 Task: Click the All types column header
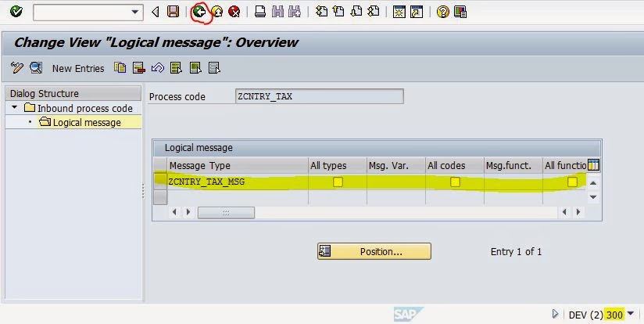pos(337,165)
